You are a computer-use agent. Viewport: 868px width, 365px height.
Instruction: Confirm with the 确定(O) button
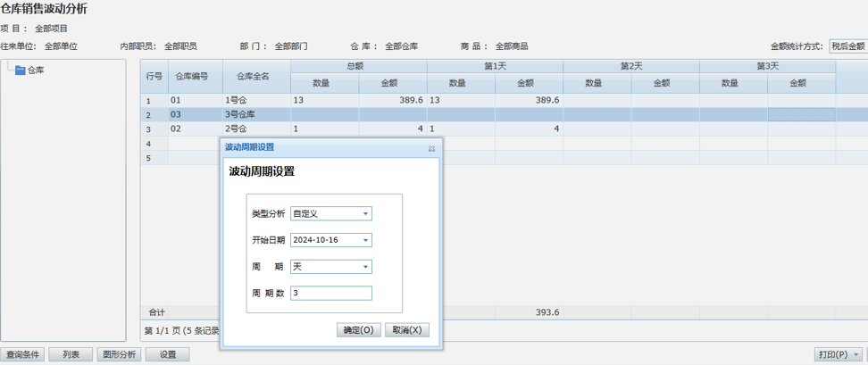coord(359,330)
